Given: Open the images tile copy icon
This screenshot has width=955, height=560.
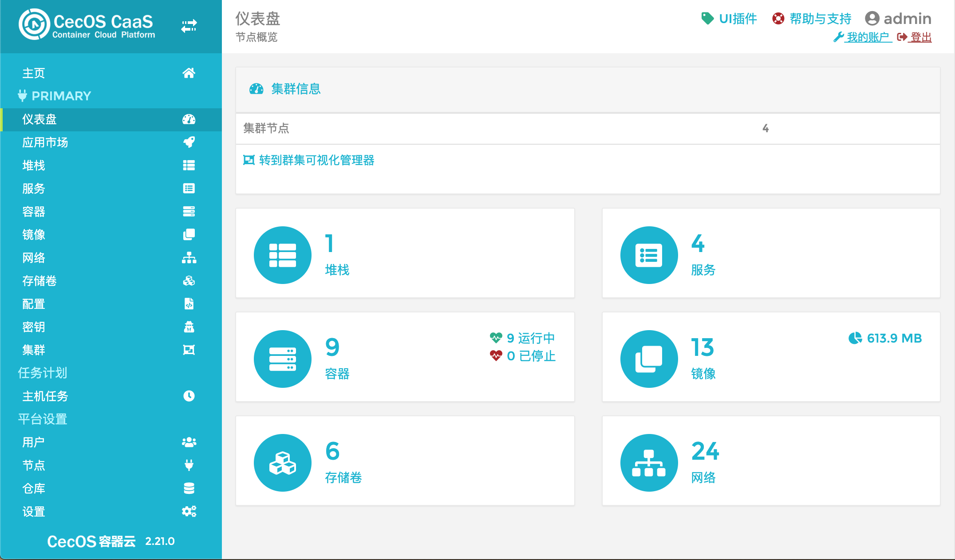Looking at the screenshot, I should (648, 359).
